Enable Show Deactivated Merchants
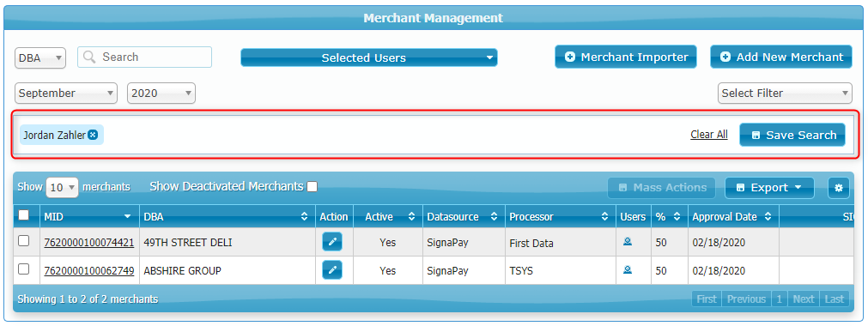The width and height of the screenshot is (868, 326). point(313,186)
